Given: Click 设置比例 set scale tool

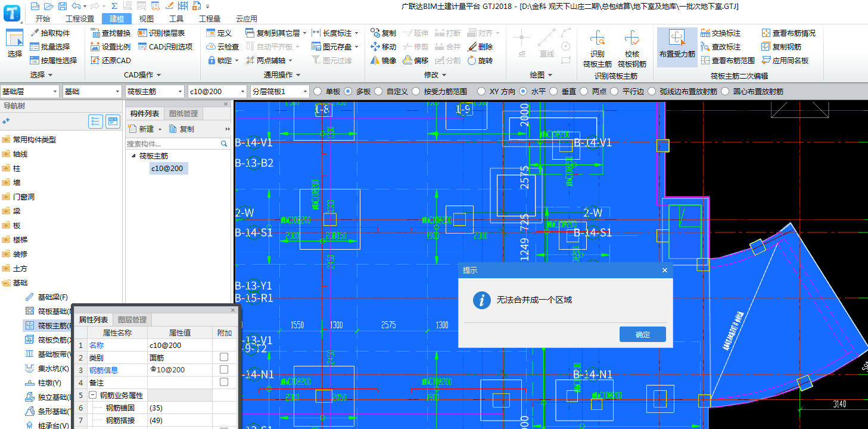Looking at the screenshot, I should pyautogui.click(x=110, y=46).
